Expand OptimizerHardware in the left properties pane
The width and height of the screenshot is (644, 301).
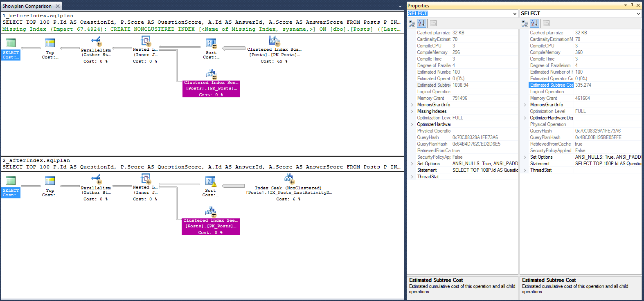412,124
